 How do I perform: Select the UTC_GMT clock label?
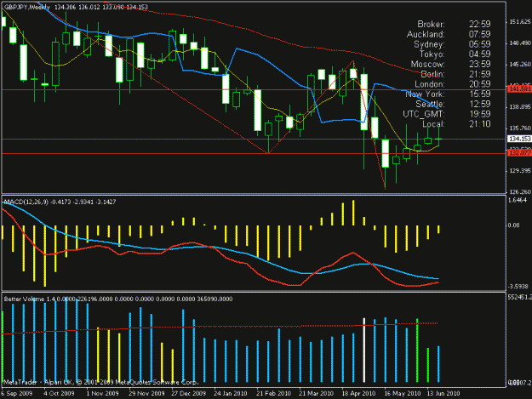tap(424, 114)
